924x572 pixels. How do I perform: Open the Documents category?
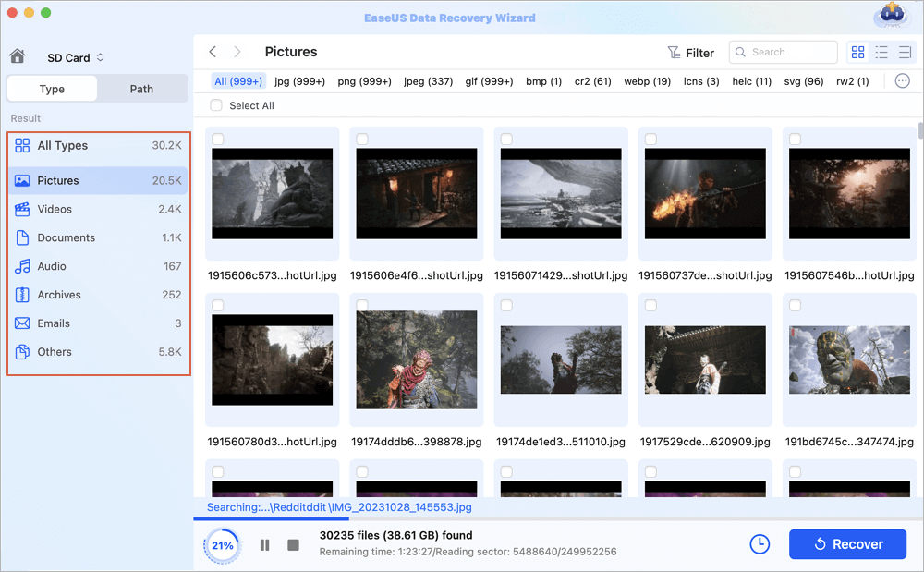99,237
